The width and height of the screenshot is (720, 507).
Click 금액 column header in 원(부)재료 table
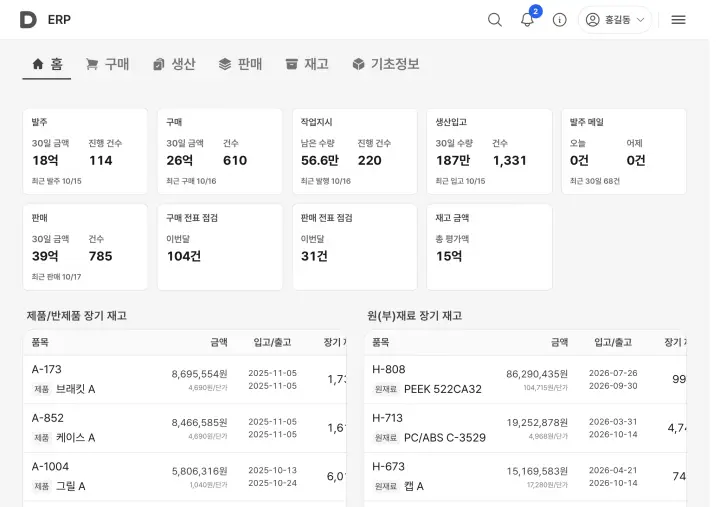coord(560,342)
